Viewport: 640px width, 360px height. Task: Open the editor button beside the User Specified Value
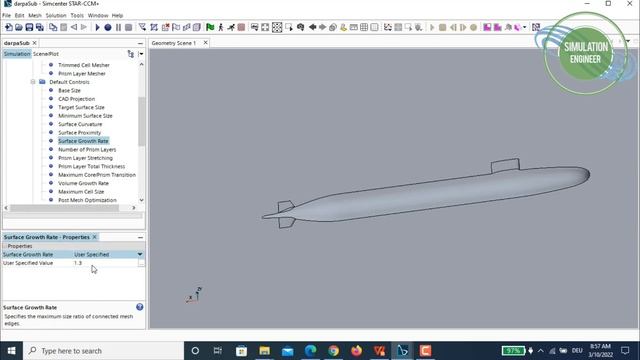141,263
